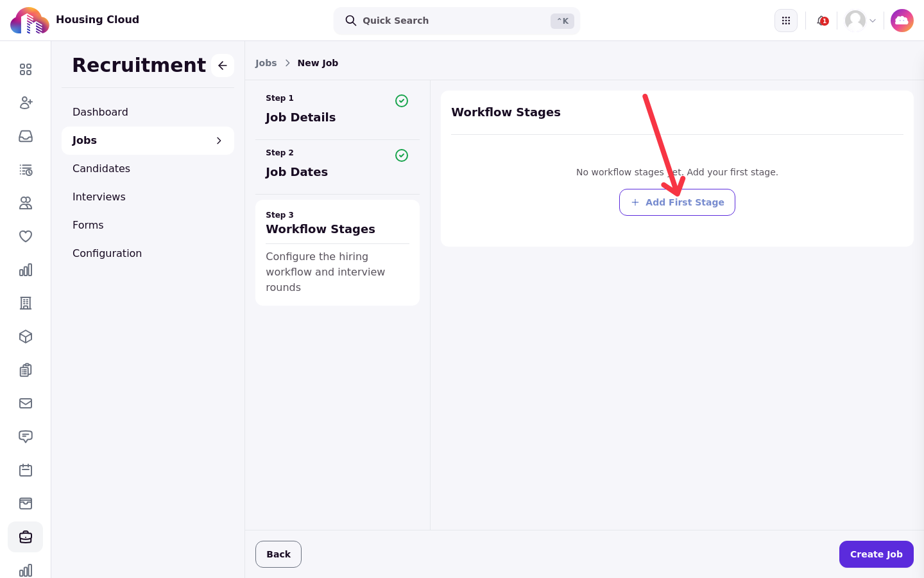Click Add First Stage button

click(677, 202)
